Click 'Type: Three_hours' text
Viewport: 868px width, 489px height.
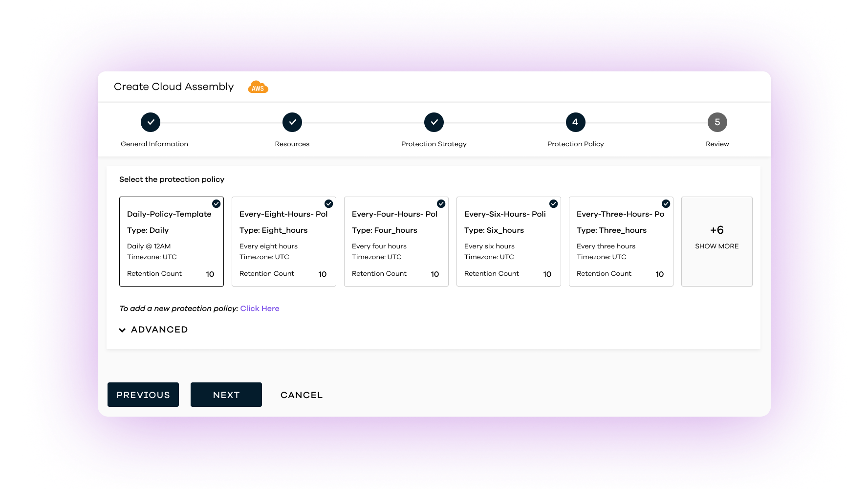coord(611,230)
